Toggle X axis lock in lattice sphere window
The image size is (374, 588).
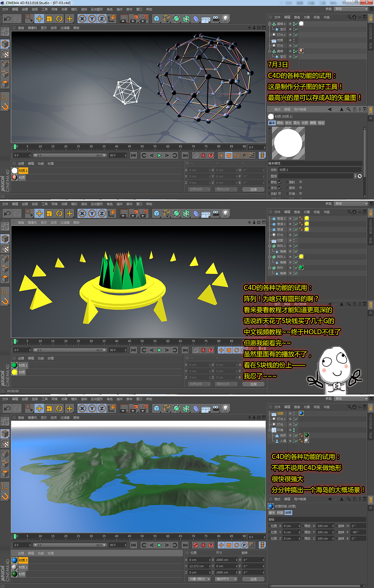[x=82, y=19]
